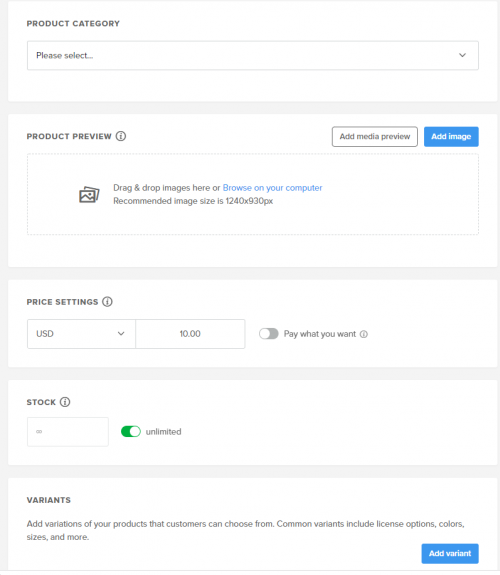500x575 pixels.
Task: Click the Pay what you want info icon
Action: [x=364, y=334]
